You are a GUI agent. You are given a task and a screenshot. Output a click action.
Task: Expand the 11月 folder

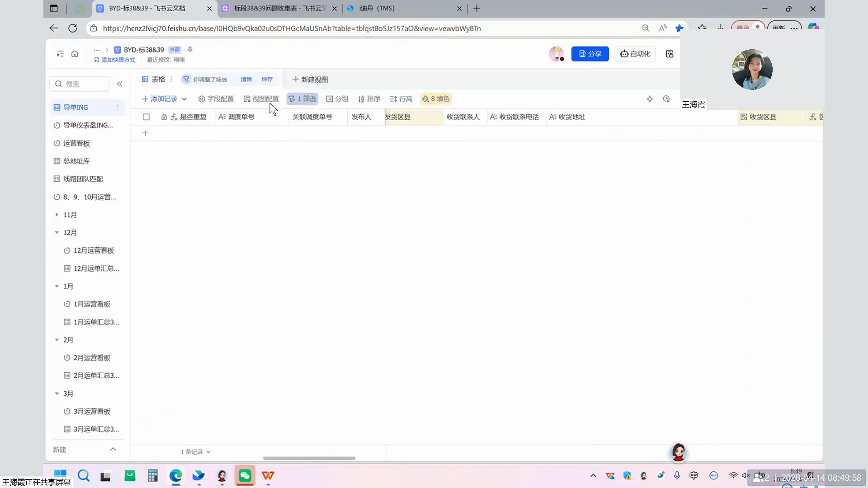coord(57,215)
